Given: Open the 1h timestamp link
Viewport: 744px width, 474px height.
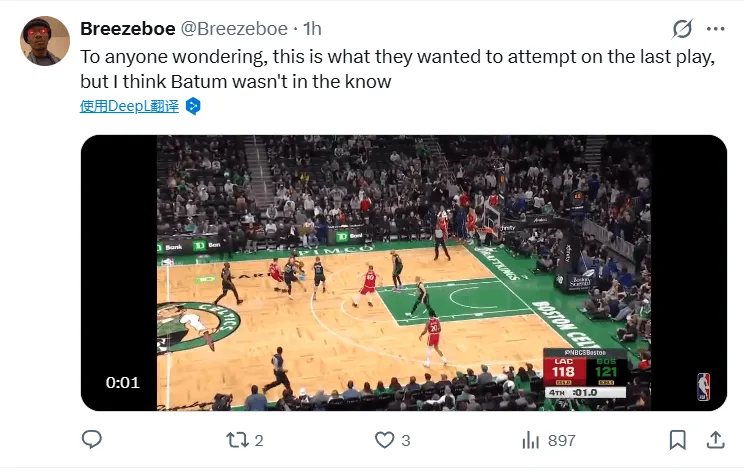Looking at the screenshot, I should [x=312, y=29].
